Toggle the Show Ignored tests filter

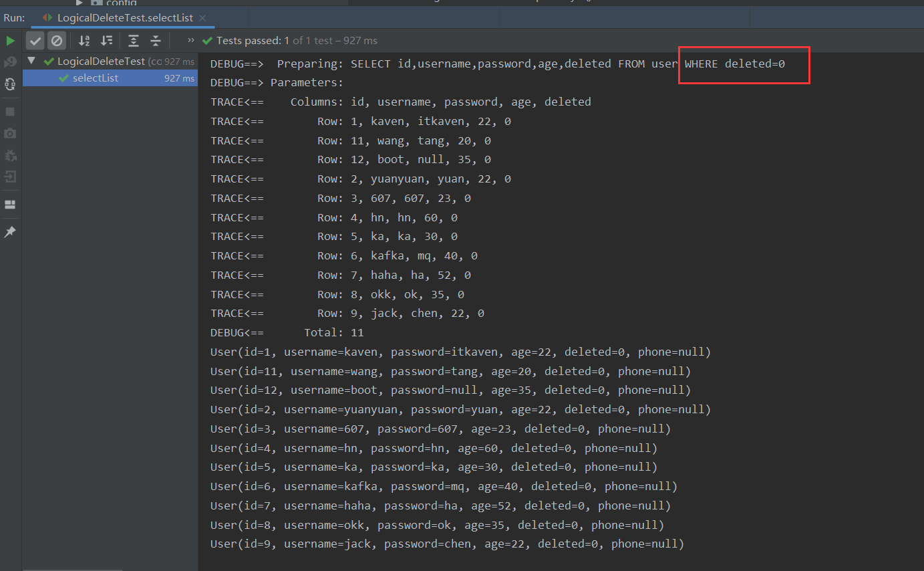click(x=57, y=41)
